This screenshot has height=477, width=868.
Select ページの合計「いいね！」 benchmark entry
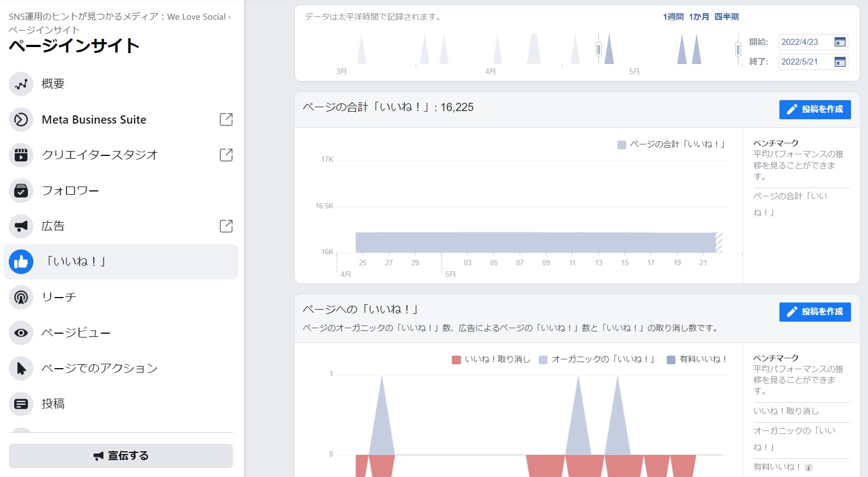coord(790,204)
